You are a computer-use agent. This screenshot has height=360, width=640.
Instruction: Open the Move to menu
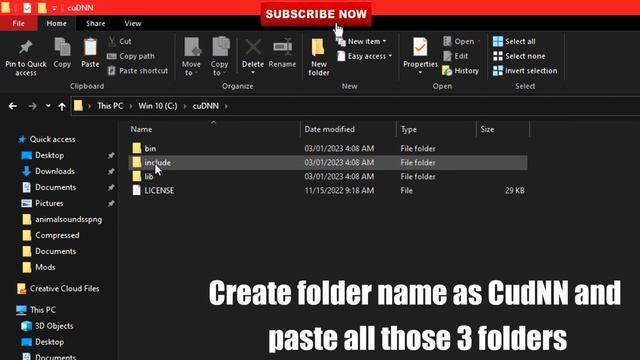tap(191, 57)
